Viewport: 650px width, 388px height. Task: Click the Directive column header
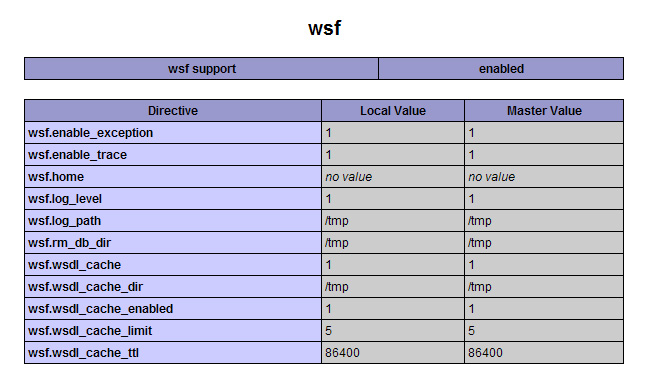coord(173,111)
